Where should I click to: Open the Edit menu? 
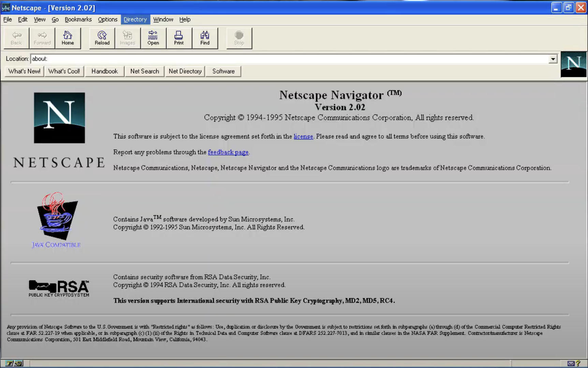(x=23, y=19)
